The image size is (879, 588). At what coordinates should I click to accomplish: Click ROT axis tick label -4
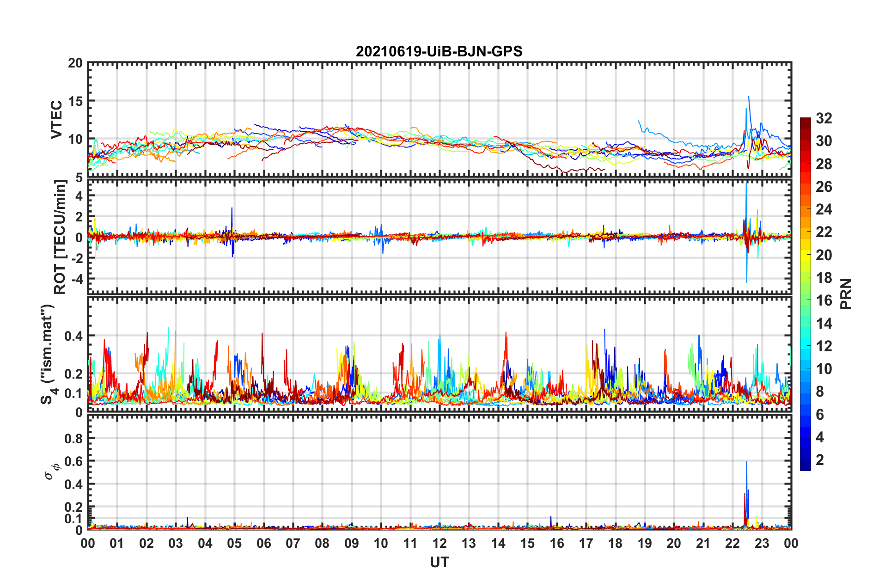(x=78, y=279)
